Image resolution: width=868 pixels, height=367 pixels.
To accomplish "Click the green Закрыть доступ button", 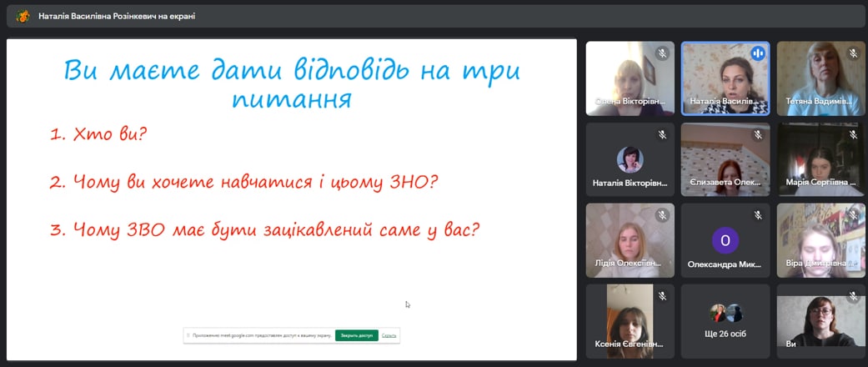I will 357,335.
